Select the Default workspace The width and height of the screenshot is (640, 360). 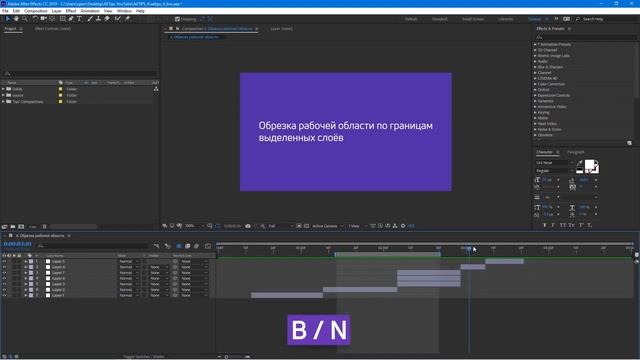coord(411,19)
